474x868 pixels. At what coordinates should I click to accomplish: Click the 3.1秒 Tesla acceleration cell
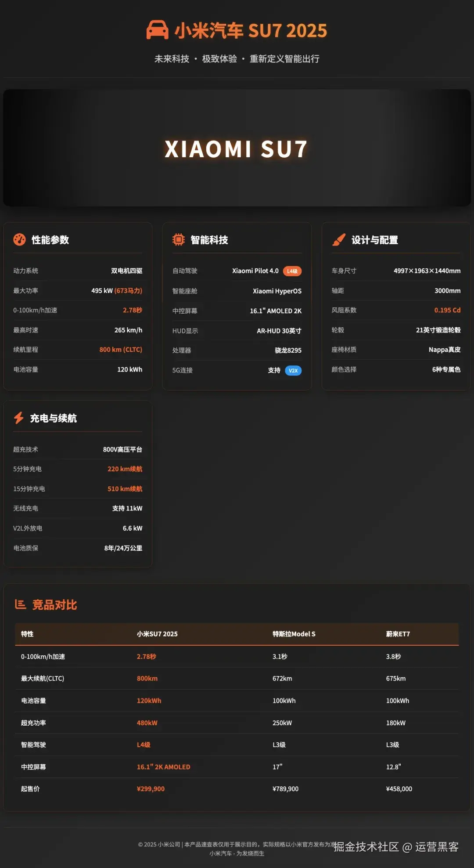pos(280,657)
